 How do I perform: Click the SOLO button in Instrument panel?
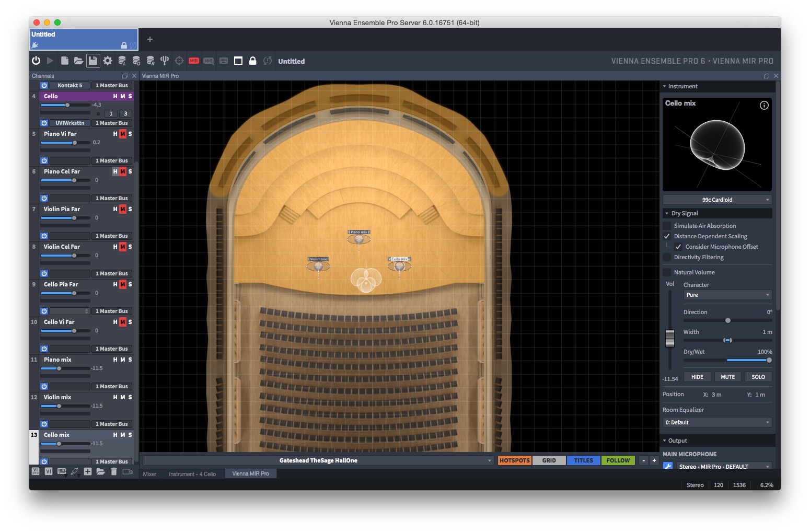(x=758, y=377)
